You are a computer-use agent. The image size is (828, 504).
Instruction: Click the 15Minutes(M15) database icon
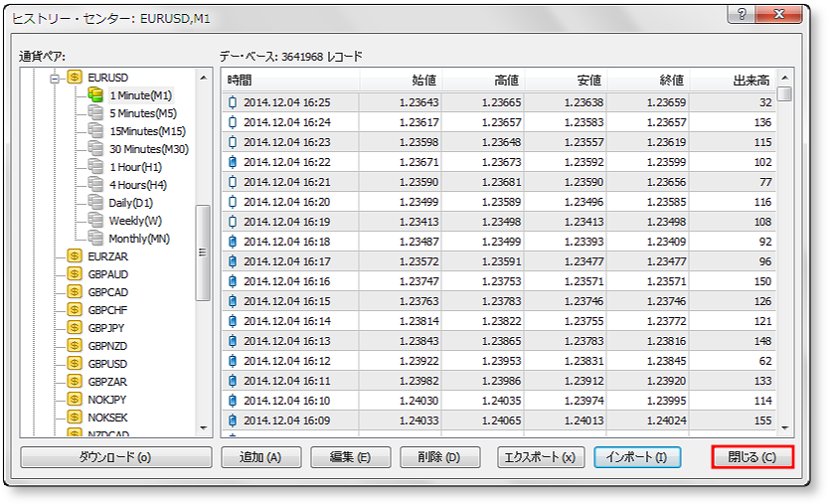(x=95, y=131)
